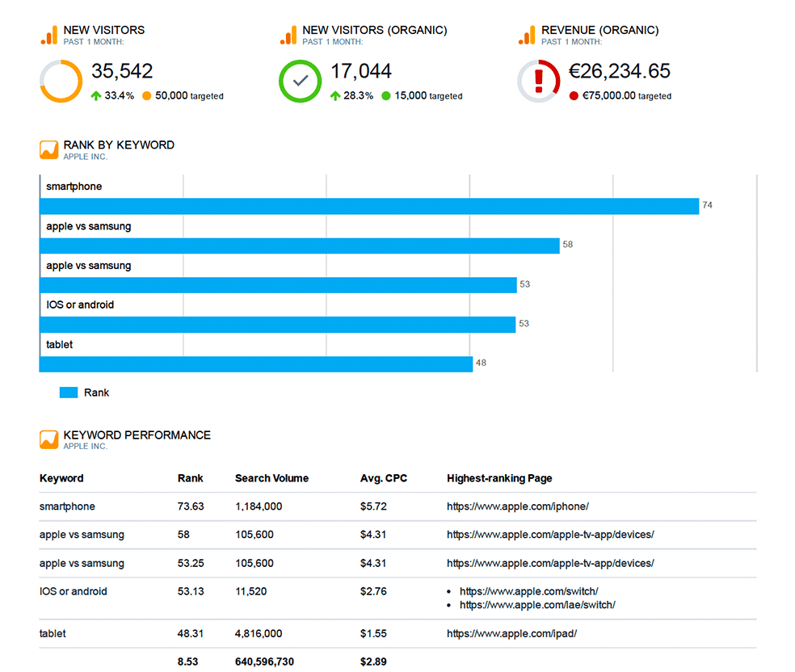
Task: Click the New Visitors analytics bar icon
Action: (x=49, y=36)
